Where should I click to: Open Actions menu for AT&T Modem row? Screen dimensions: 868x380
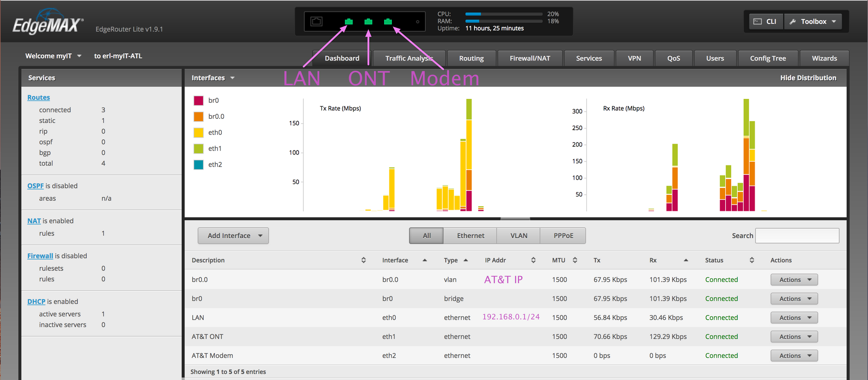point(794,356)
